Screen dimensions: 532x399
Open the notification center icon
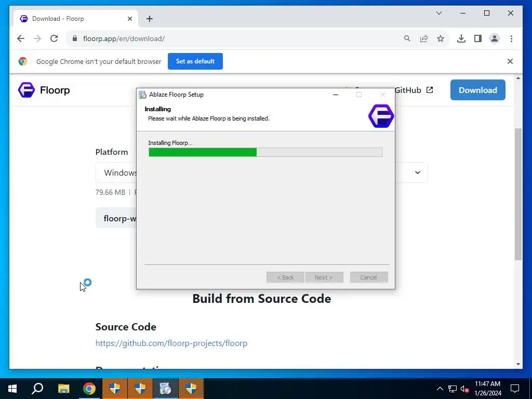(x=515, y=389)
